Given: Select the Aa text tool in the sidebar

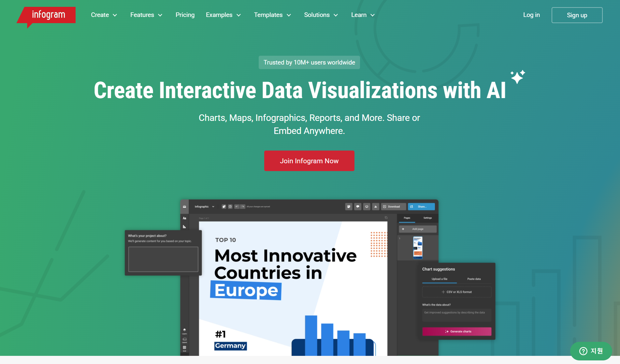Looking at the screenshot, I should pyautogui.click(x=184, y=218).
